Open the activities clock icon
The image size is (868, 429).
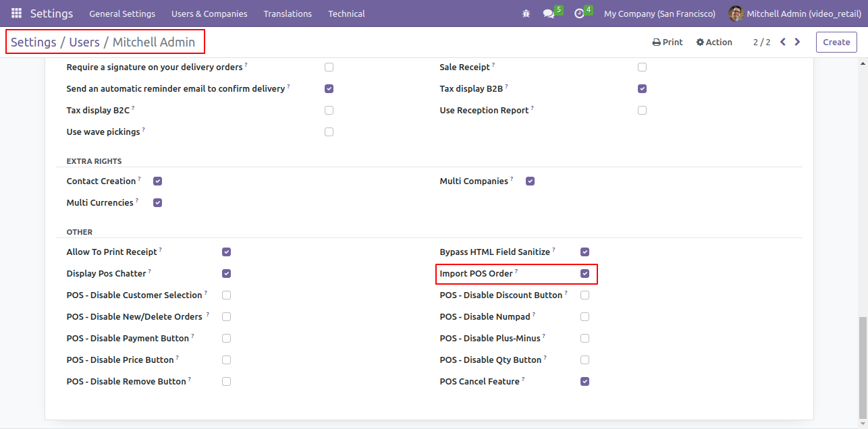(579, 13)
